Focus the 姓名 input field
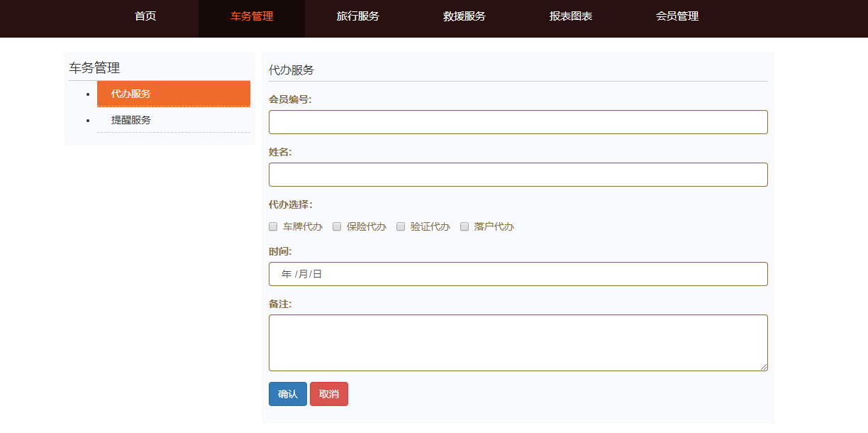Image resolution: width=868 pixels, height=433 pixels. pos(518,174)
